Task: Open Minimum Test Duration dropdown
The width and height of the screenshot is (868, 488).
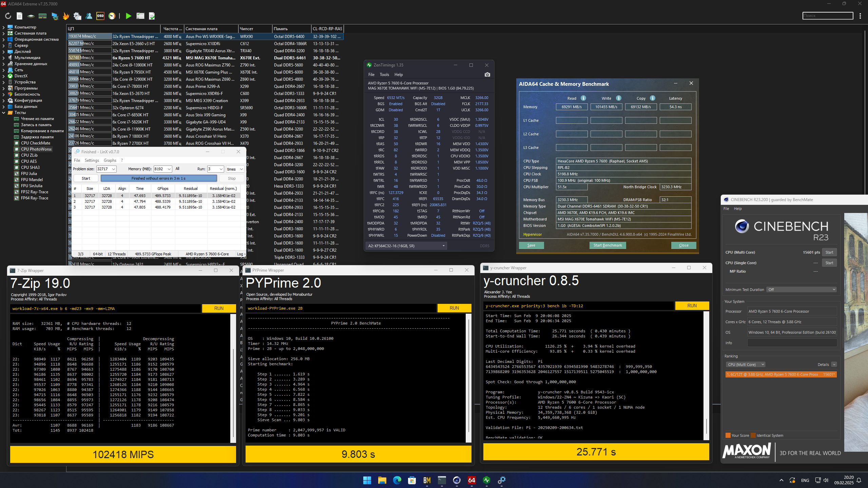Action: tap(802, 290)
